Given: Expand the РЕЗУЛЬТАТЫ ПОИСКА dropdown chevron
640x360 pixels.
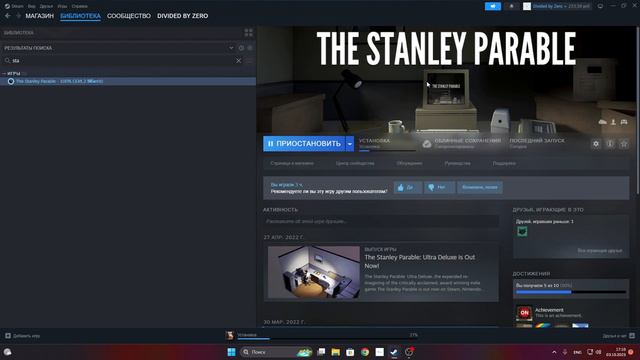Looking at the screenshot, I should click(x=231, y=48).
